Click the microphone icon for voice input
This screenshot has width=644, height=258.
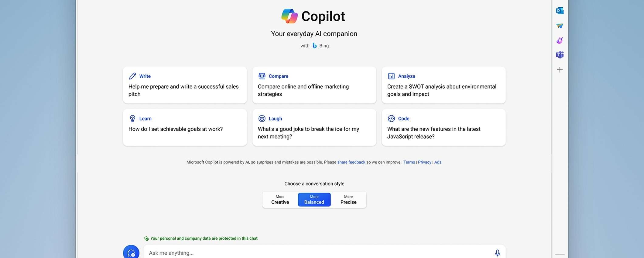coord(497,253)
